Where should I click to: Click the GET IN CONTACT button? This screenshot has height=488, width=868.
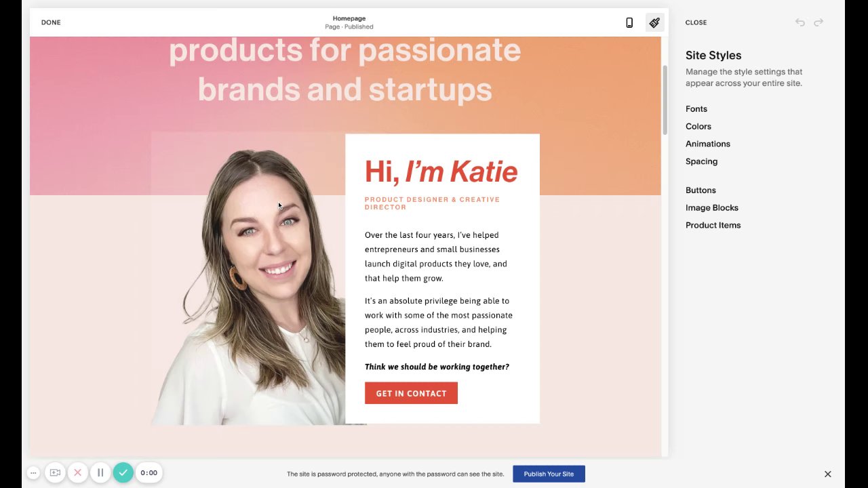point(411,393)
